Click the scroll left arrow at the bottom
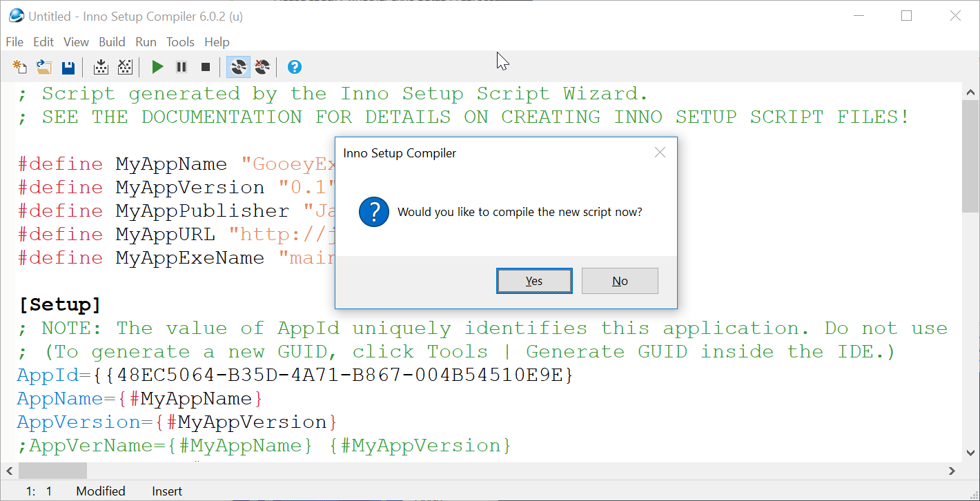The image size is (980, 501). click(9, 471)
